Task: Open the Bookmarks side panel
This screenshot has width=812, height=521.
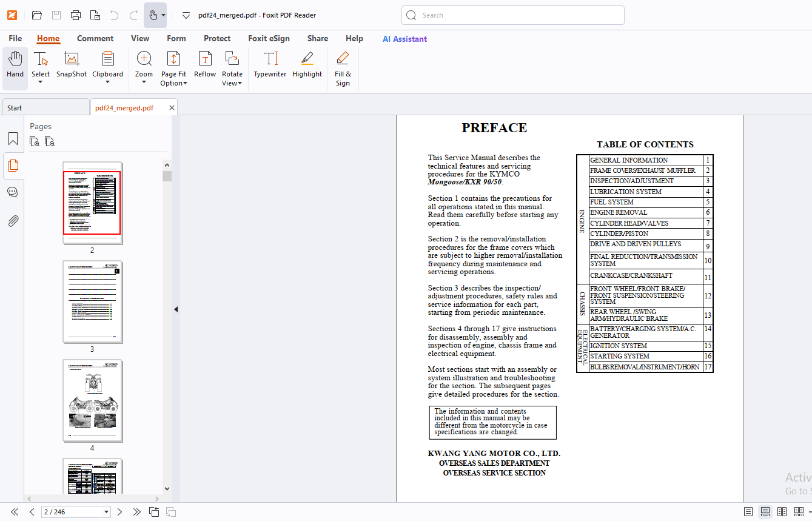Action: 13,139
